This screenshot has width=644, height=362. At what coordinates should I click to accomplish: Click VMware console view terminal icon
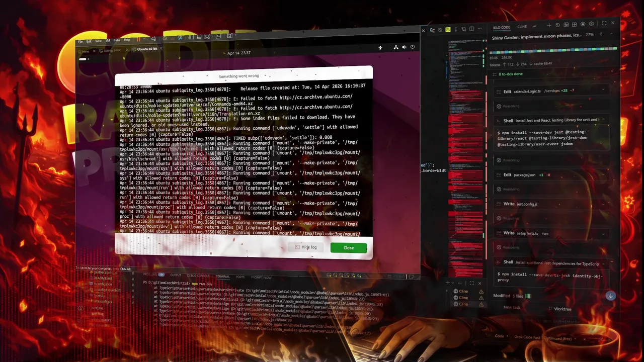(x=218, y=36)
